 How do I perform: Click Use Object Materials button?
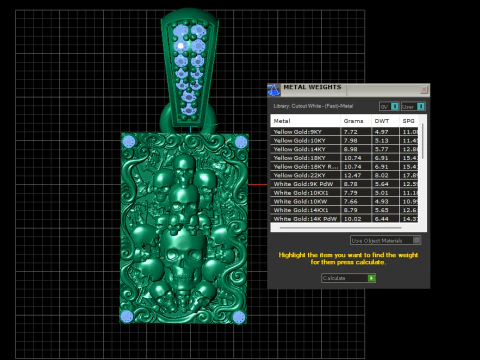pos(385,240)
